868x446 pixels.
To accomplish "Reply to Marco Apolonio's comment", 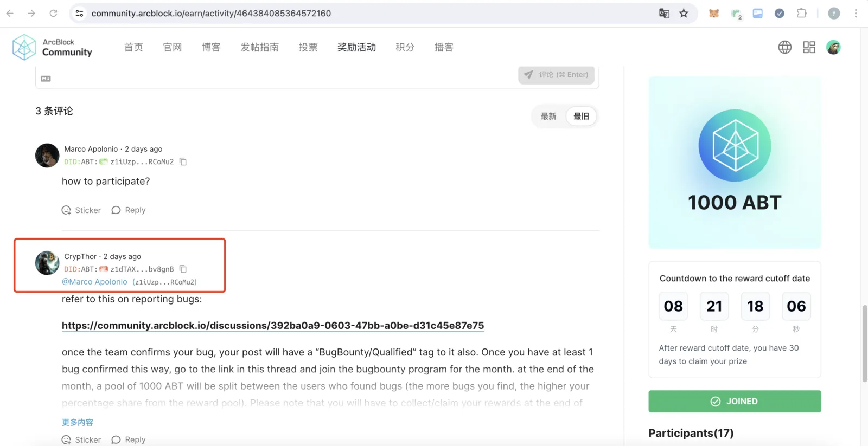I will (x=129, y=210).
